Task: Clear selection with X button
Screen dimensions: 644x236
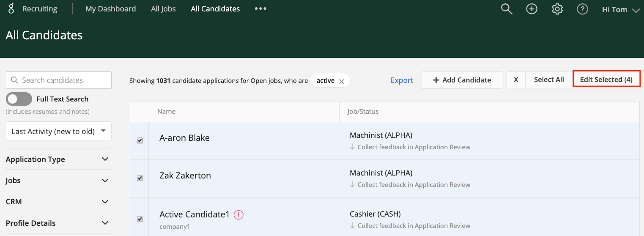Action: tap(516, 80)
